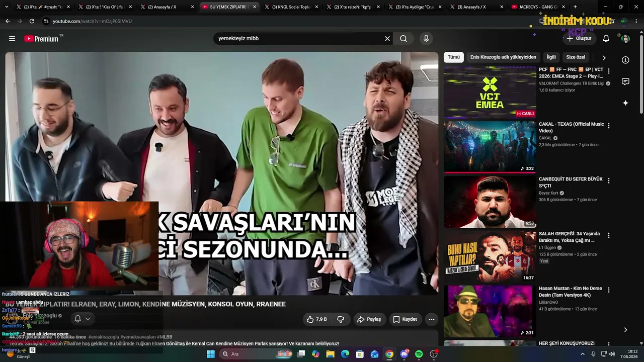
Task: Click the Oluştur create button
Action: click(x=579, y=39)
